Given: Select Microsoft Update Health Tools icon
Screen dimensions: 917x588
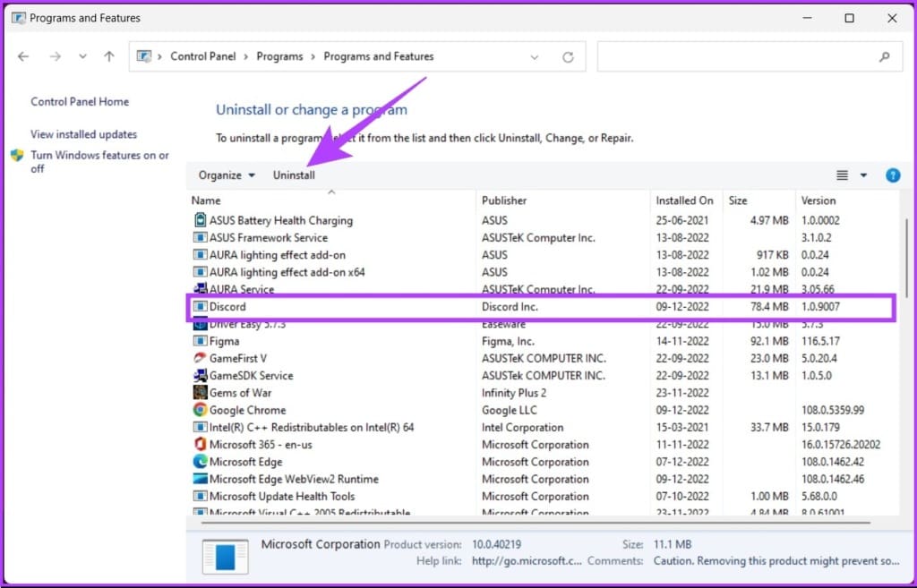Looking at the screenshot, I should (x=200, y=496).
